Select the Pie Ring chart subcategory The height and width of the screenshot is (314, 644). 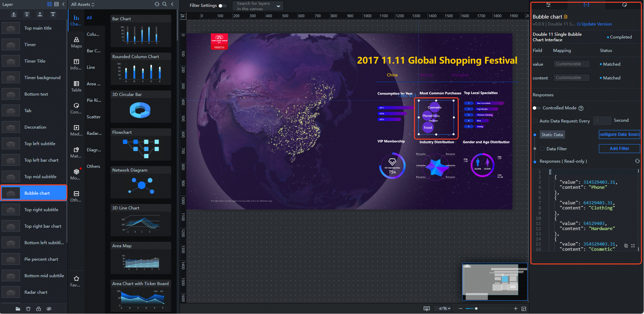94,100
